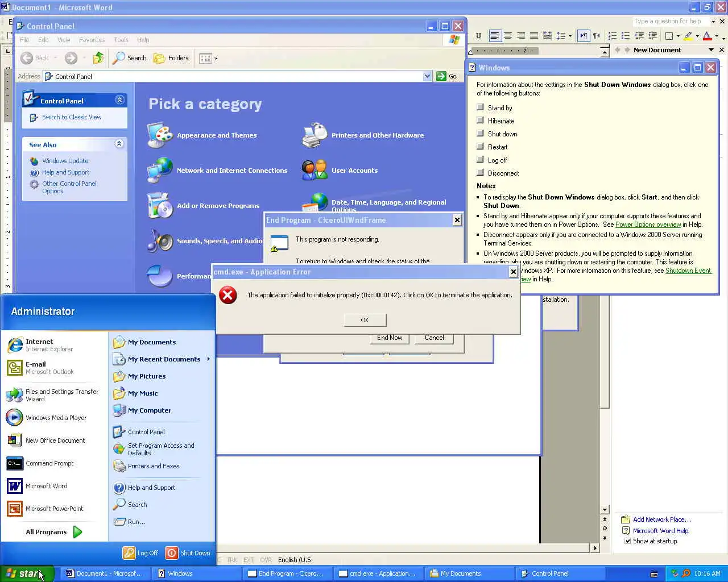The height and width of the screenshot is (582, 728).
Task: Click the Back arrow in Control Panel
Action: [x=27, y=58]
